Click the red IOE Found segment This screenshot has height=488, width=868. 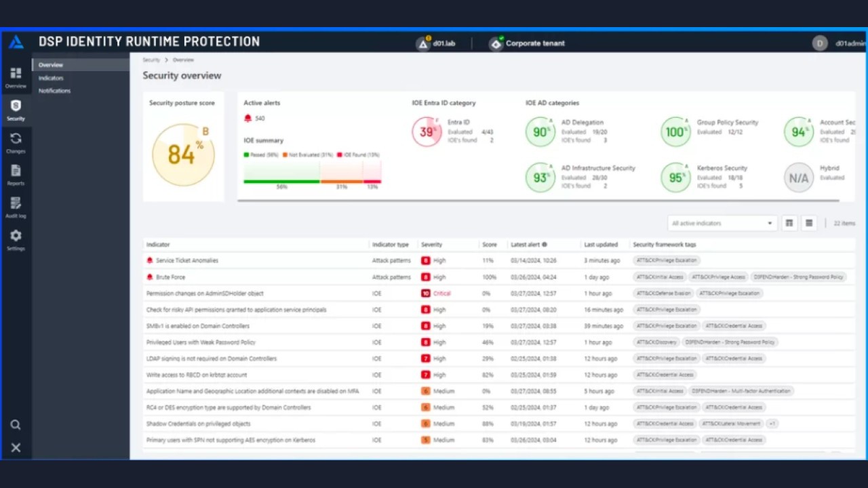[x=372, y=172]
